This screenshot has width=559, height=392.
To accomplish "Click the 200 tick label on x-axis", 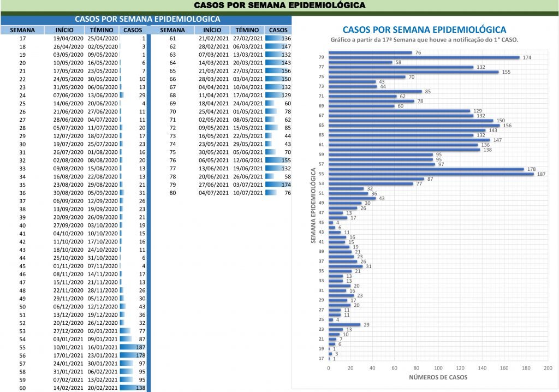I will [x=548, y=369].
